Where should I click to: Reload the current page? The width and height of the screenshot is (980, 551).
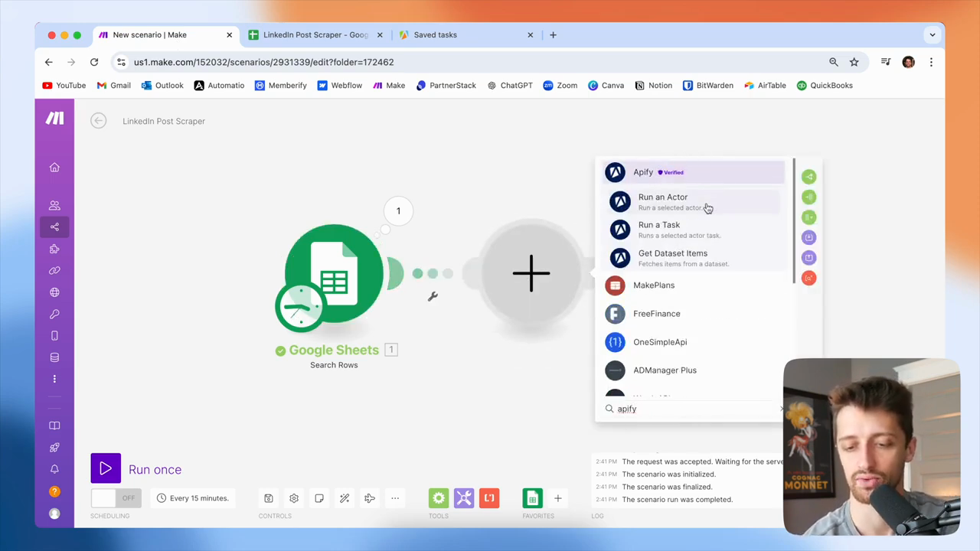(94, 62)
